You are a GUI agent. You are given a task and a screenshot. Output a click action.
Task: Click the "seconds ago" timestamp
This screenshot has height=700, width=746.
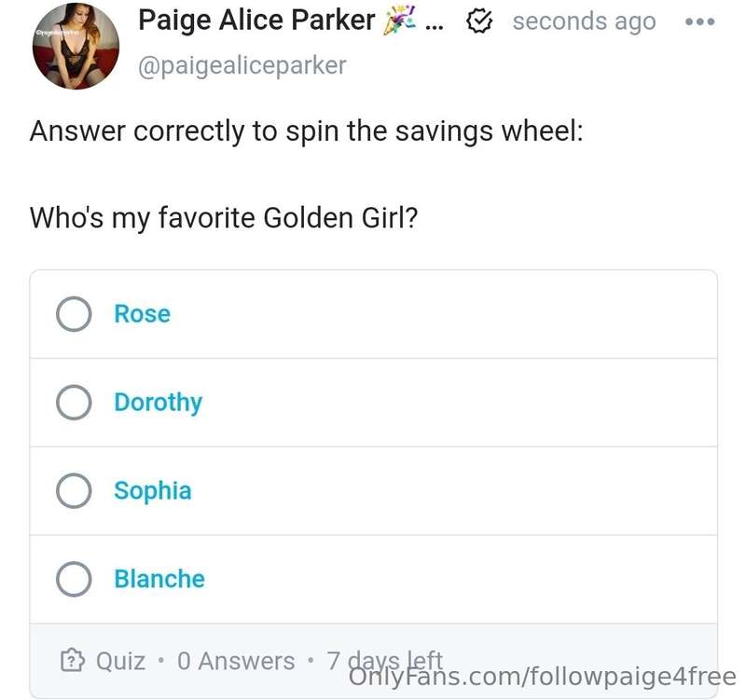585,21
